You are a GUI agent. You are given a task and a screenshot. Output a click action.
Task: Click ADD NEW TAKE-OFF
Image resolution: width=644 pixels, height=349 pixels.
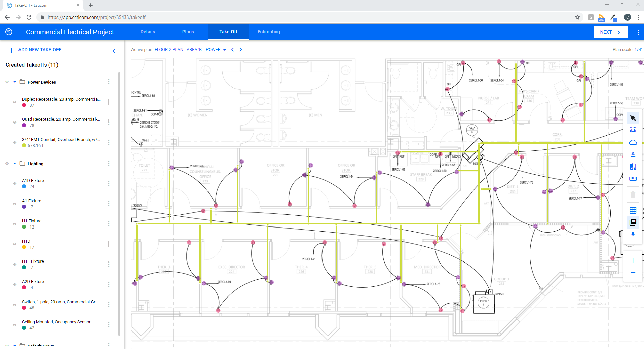point(35,50)
